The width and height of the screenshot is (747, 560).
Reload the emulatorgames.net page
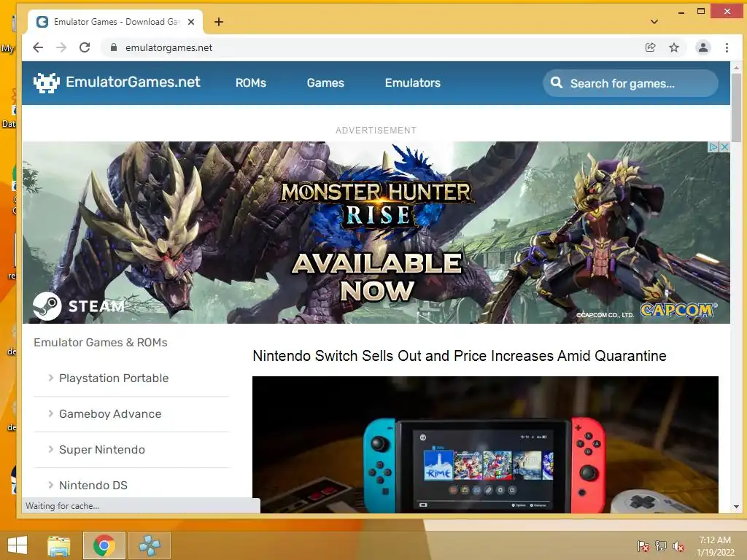coord(85,47)
